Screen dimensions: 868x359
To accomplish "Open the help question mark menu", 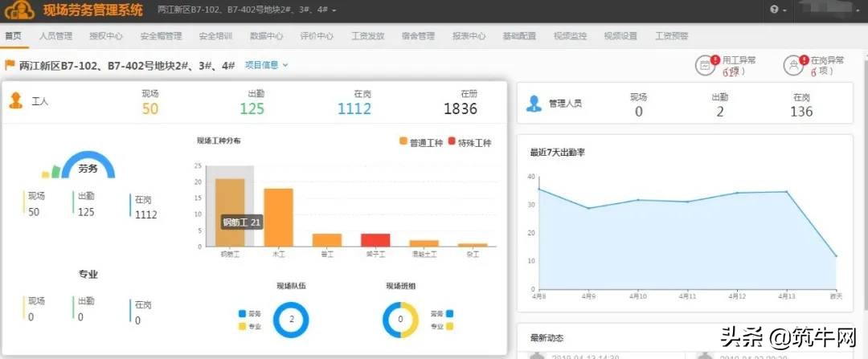I will (778, 10).
